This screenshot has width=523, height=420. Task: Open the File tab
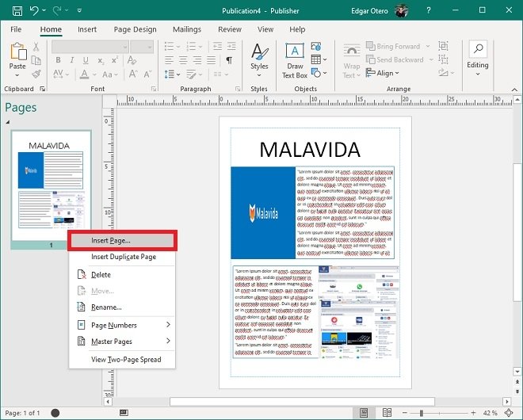[x=16, y=29]
